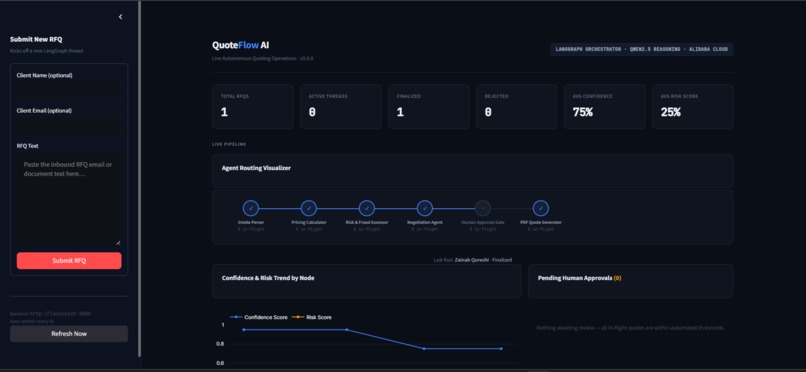806x372 pixels.
Task: Select the Human Approval Gate node
Action: [x=483, y=208]
